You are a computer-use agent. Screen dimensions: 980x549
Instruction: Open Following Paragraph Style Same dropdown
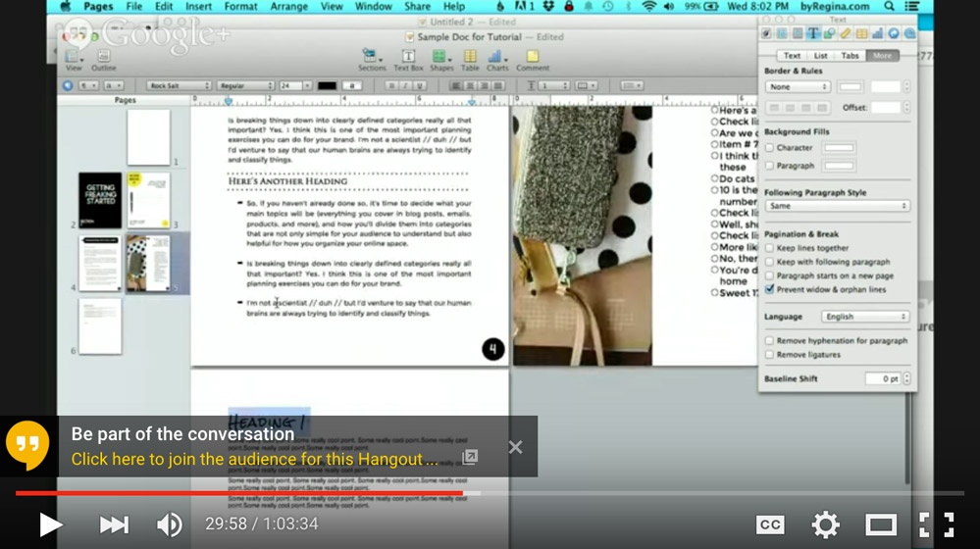point(837,206)
